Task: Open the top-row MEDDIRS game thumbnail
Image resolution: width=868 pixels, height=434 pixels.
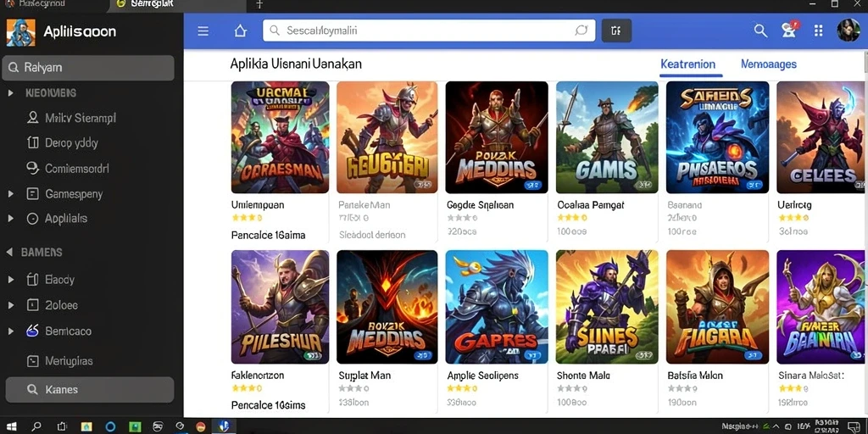Action: tap(497, 137)
